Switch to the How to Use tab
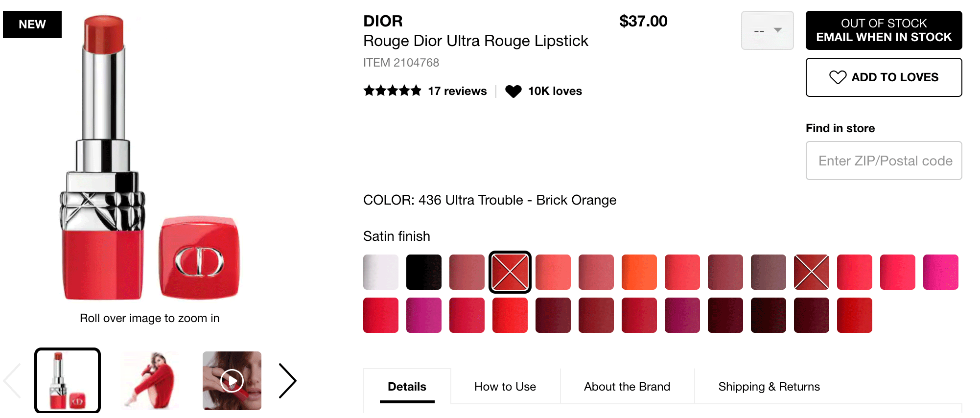Viewport: 980px width, 418px height. coord(505,387)
